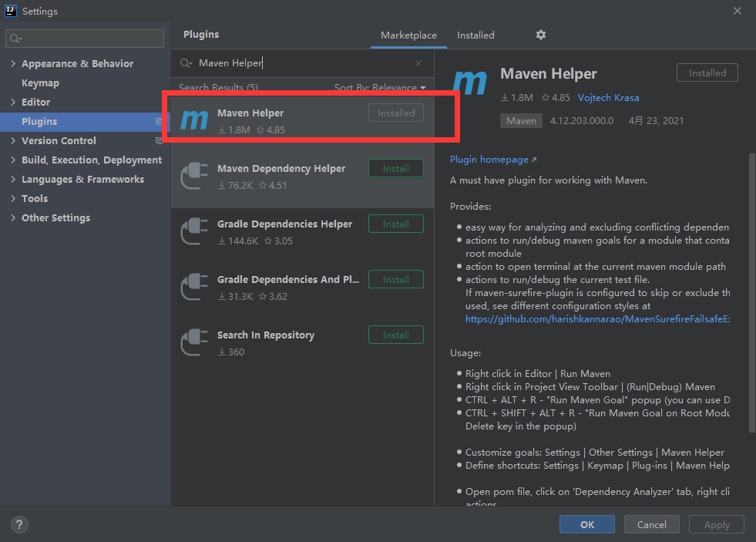Expand the Appearance & Behavior node
This screenshot has height=542, width=756.
pyautogui.click(x=13, y=64)
